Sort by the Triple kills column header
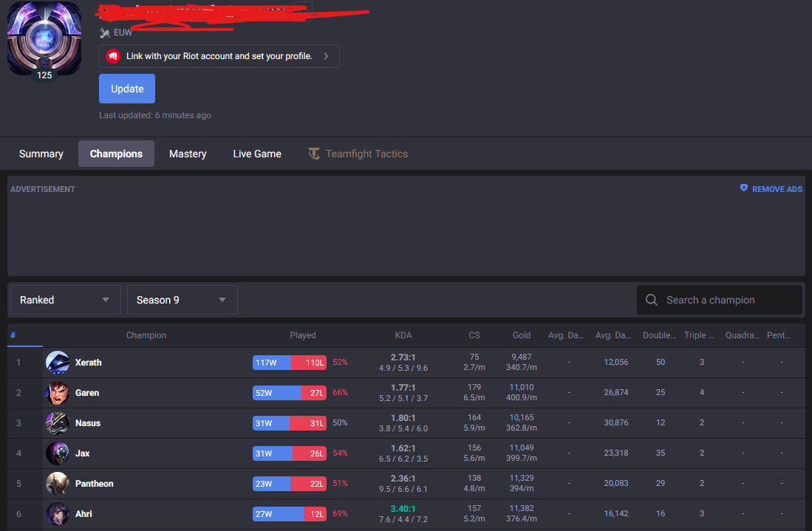 tap(699, 335)
